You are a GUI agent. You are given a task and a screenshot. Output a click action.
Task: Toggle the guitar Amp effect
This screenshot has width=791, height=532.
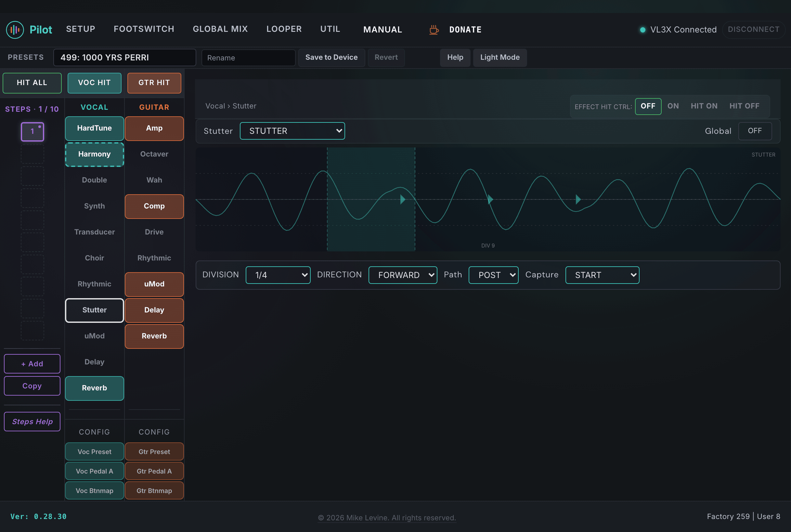coord(154,128)
